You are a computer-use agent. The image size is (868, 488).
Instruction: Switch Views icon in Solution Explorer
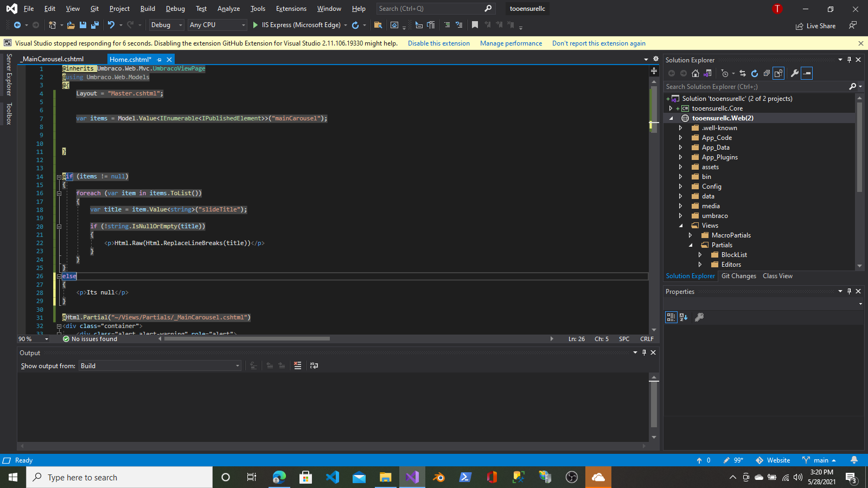click(x=707, y=73)
